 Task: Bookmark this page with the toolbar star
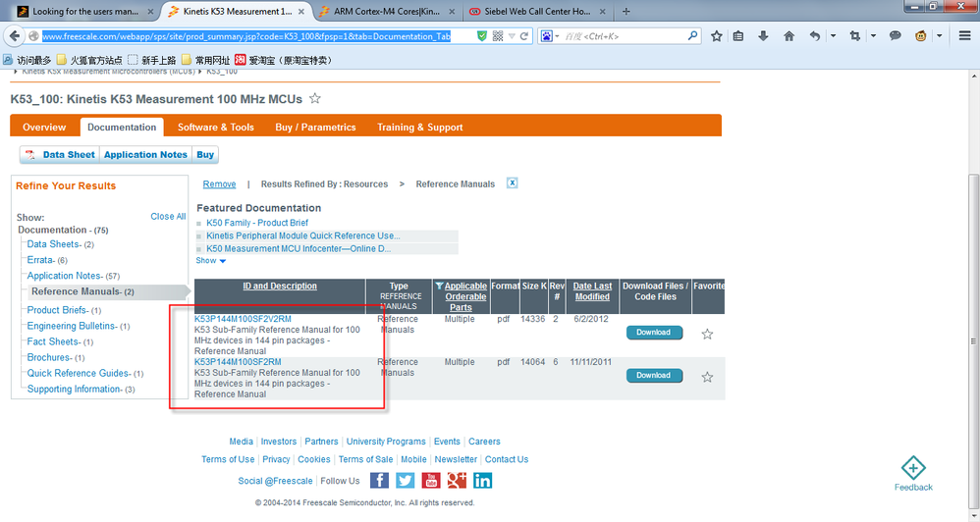point(716,36)
